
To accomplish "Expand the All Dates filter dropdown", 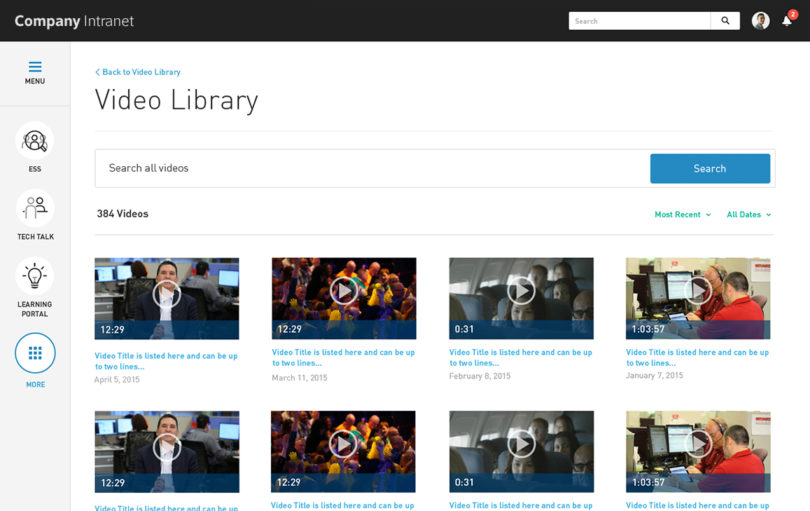I will pos(749,214).
